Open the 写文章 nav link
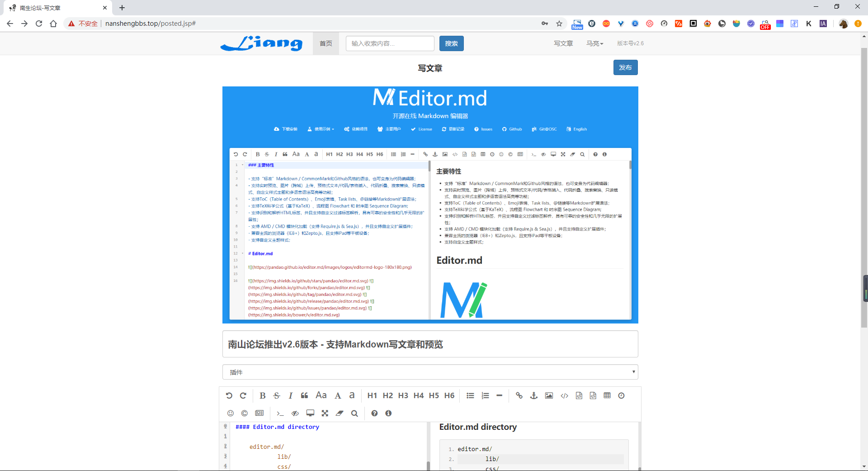868x471 pixels. 563,43
